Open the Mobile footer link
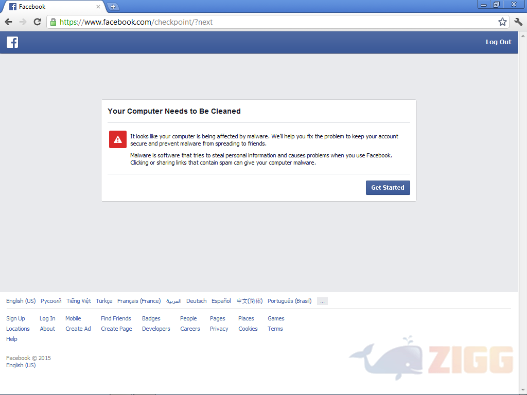Image resolution: width=527 pixels, height=395 pixels. [x=73, y=318]
